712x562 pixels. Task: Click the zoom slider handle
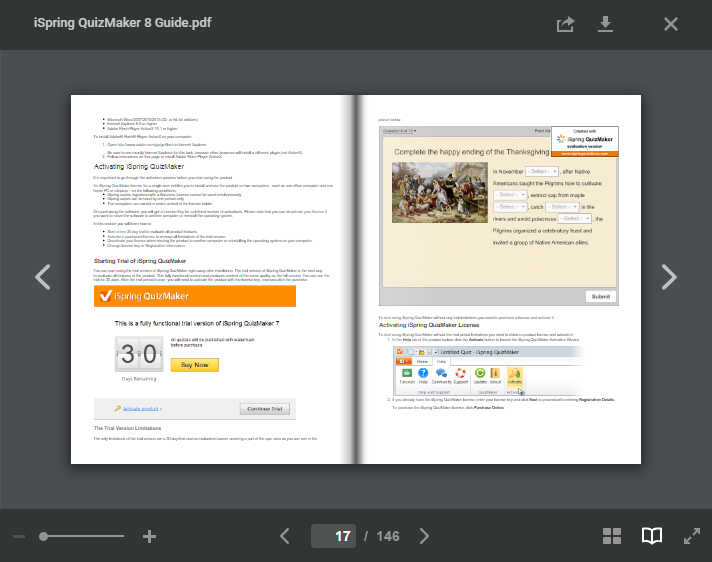pos(43,537)
